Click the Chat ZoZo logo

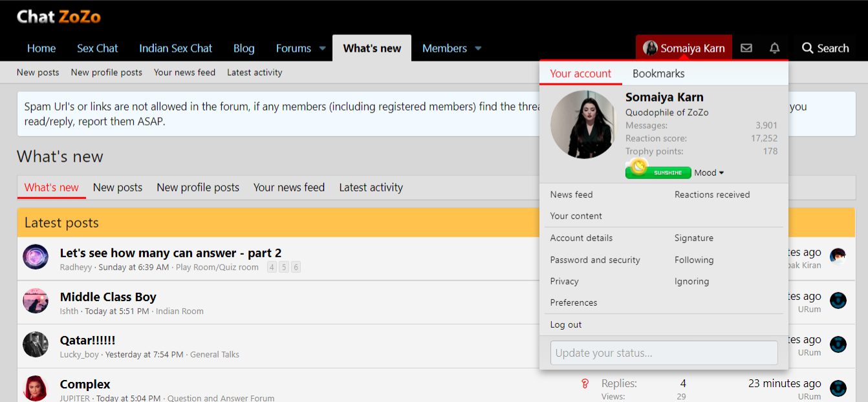coord(59,17)
